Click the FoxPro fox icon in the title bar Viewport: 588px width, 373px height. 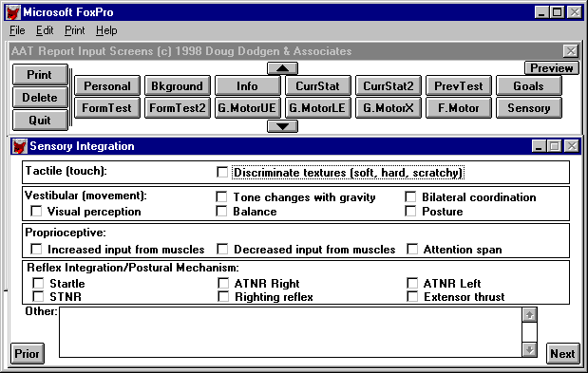(x=13, y=12)
